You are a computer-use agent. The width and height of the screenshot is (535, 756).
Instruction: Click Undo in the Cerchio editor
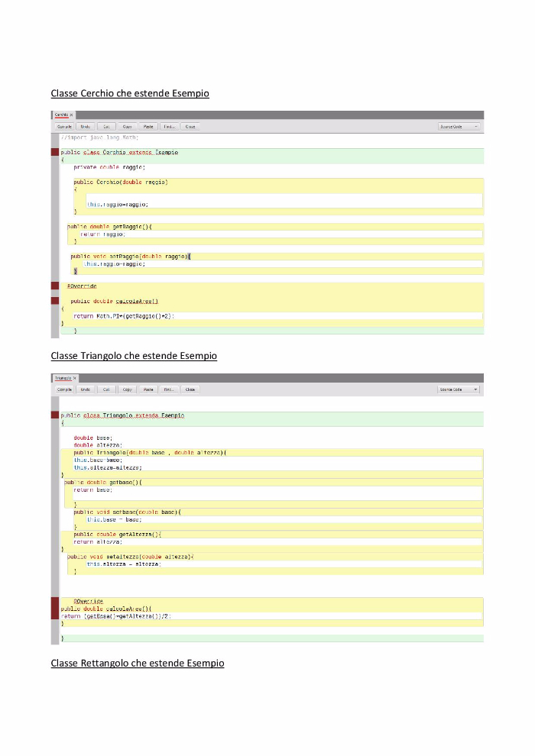[x=86, y=127]
